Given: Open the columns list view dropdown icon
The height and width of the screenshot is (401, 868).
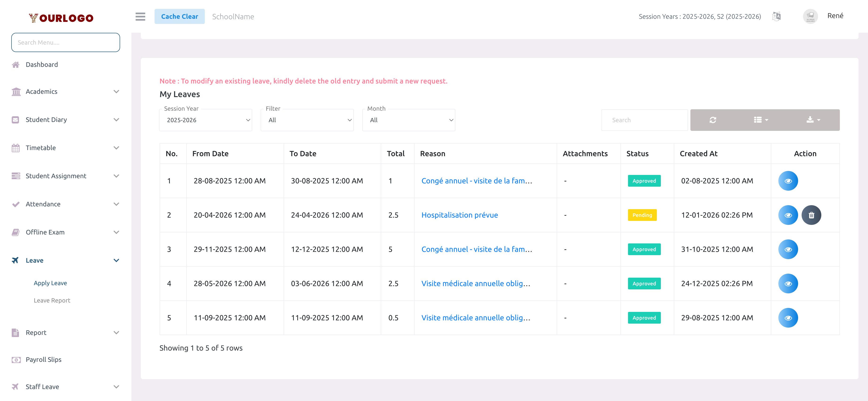Looking at the screenshot, I should [x=761, y=120].
